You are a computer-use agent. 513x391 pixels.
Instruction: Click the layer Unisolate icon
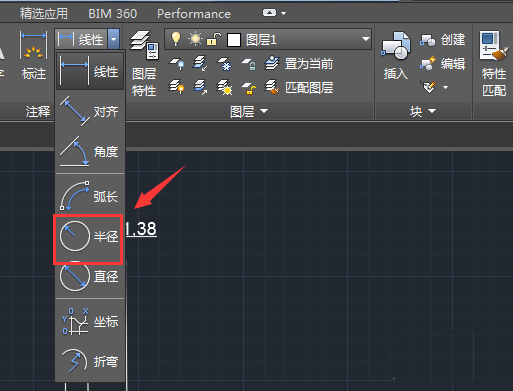(200, 88)
